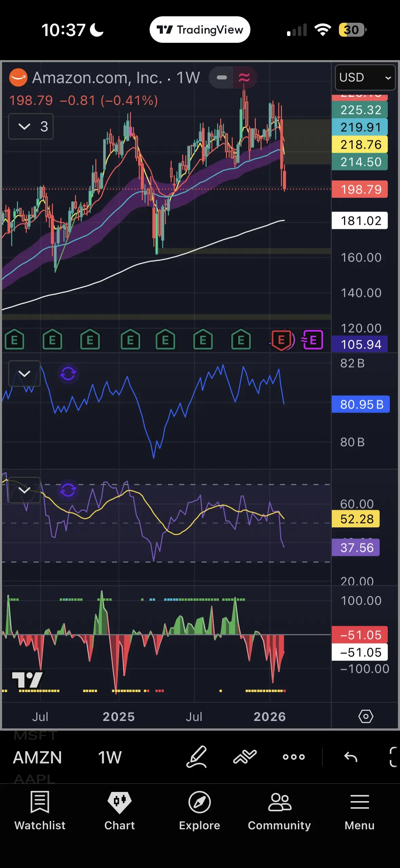Tap refresh icon in blue line pane
Image resolution: width=400 pixels, height=868 pixels.
(68, 374)
